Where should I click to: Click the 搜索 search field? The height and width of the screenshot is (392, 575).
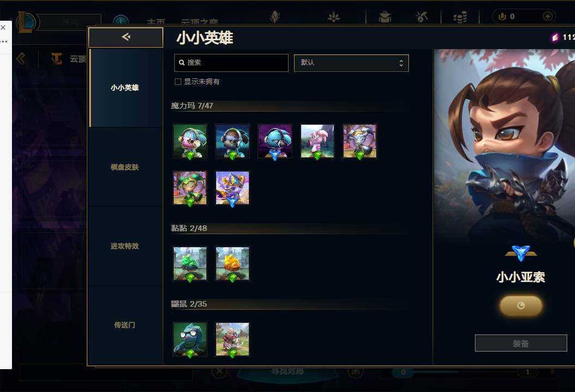[231, 63]
